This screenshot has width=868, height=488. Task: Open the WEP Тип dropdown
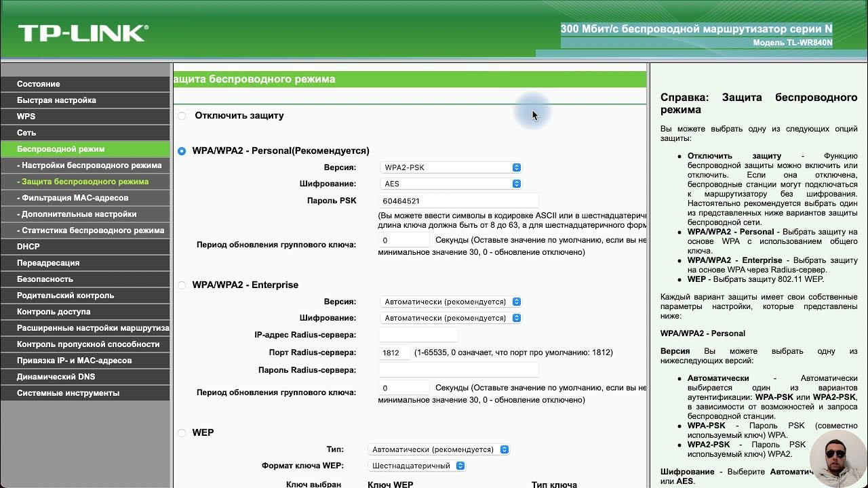[x=439, y=449]
